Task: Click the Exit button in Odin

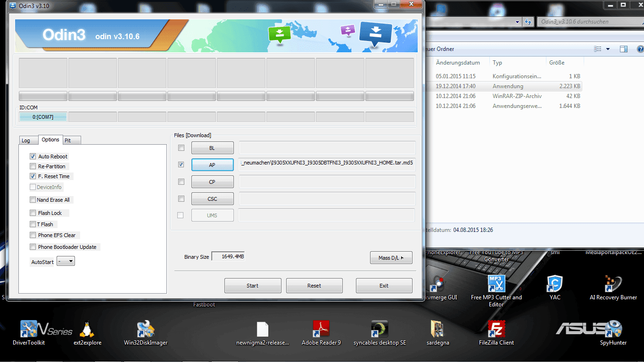Action: coord(384,286)
